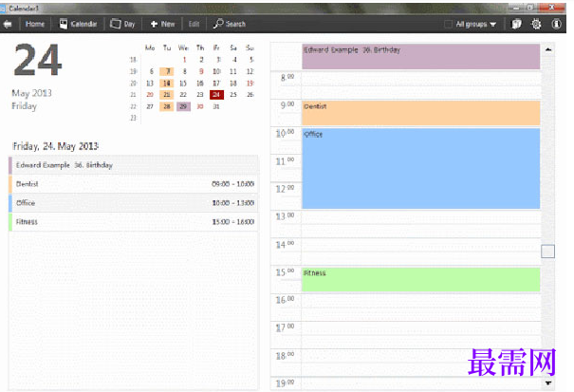Open the Dentist entry in the agenda list
Screen dimensions: 574x392
point(133,183)
